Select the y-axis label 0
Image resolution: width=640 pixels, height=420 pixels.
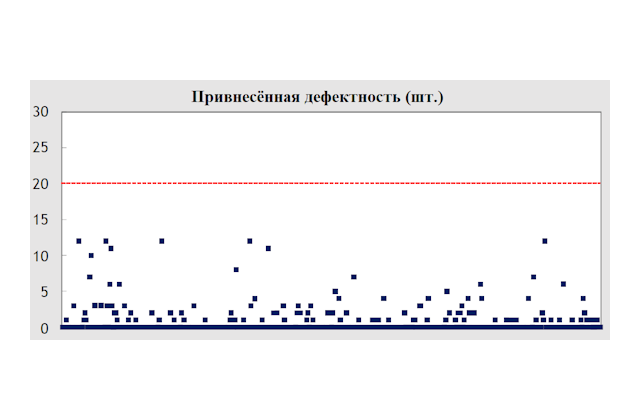(x=44, y=328)
